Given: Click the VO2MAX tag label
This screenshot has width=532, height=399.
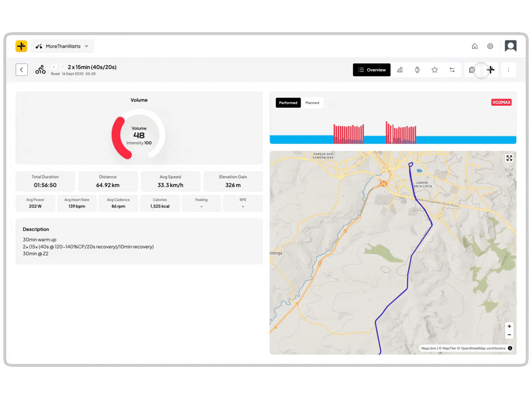Looking at the screenshot, I should pyautogui.click(x=501, y=102).
